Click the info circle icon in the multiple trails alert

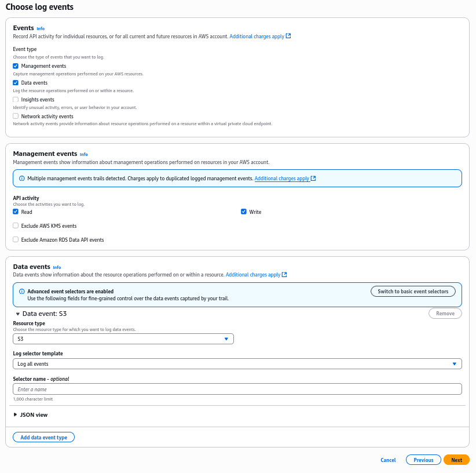click(22, 179)
